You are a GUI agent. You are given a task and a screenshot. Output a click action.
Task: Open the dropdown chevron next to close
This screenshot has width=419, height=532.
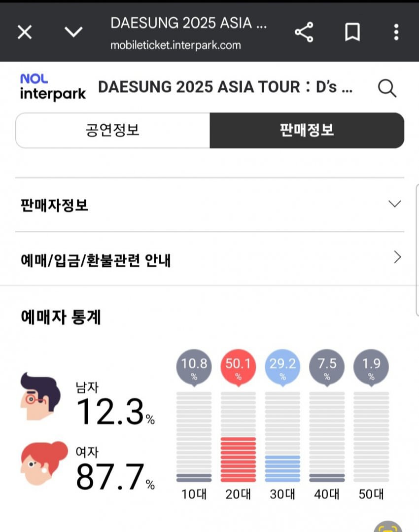[x=73, y=33]
